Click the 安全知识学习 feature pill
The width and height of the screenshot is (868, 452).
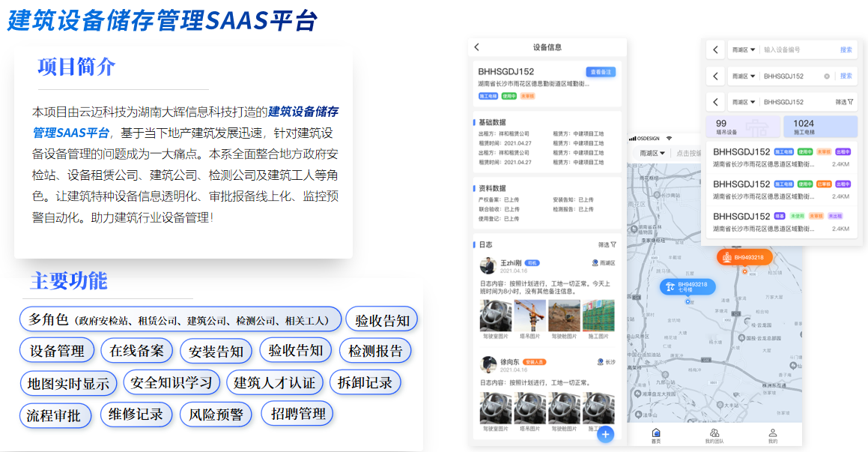pos(172,383)
